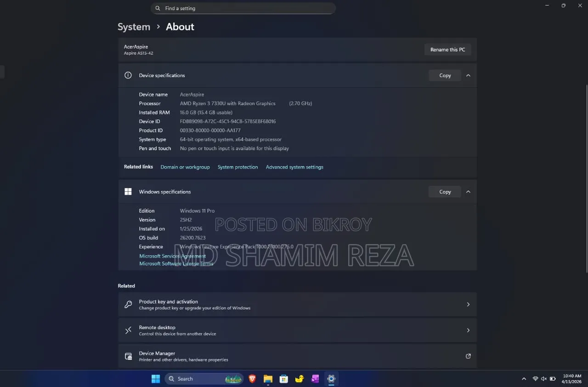
Task: Select the AMD Ryzen 3 7330U processor text
Action: pos(227,103)
